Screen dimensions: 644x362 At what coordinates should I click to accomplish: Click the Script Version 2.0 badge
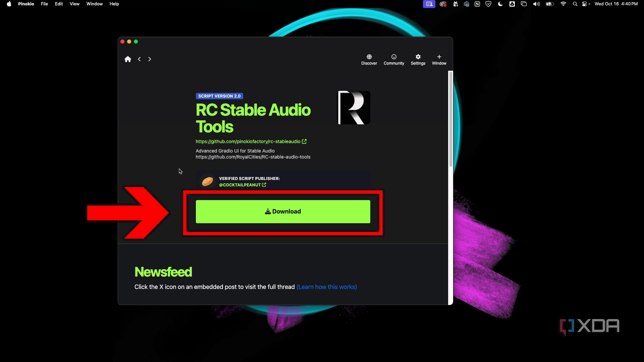point(219,96)
